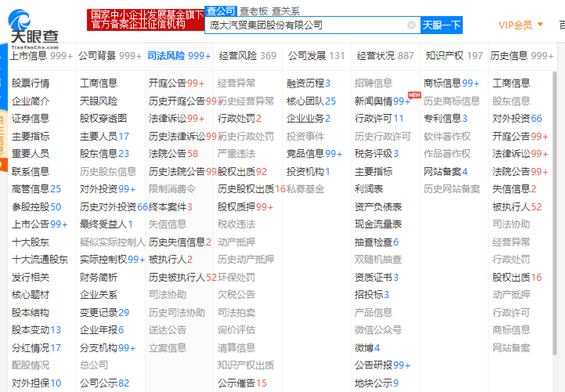
Task: Expand the VIP会员 dropdown arrow
Action: (540, 25)
